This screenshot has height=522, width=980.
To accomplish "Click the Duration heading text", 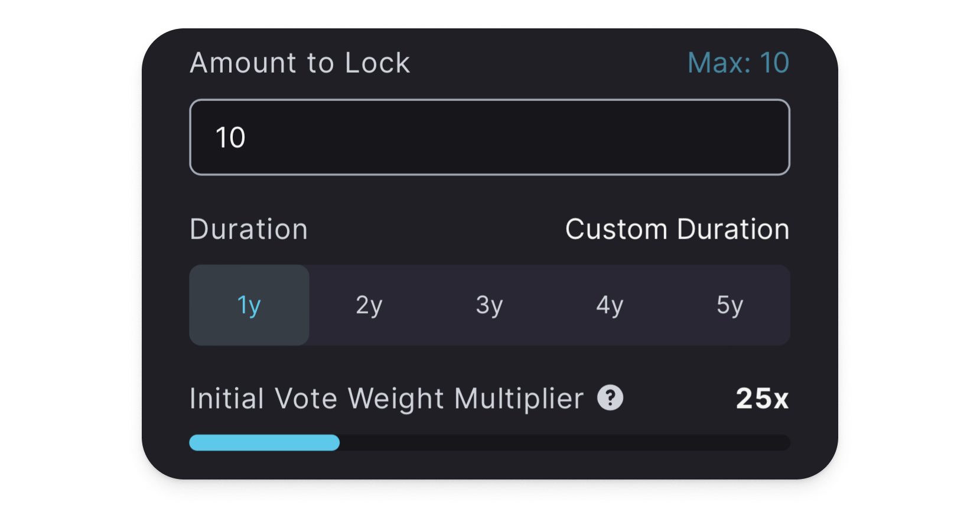I will [249, 229].
